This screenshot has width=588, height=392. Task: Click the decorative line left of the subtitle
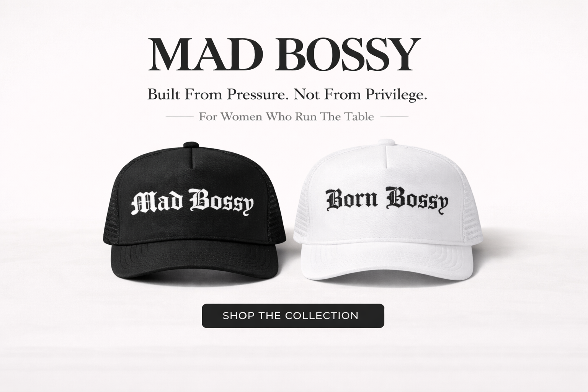tap(179, 116)
